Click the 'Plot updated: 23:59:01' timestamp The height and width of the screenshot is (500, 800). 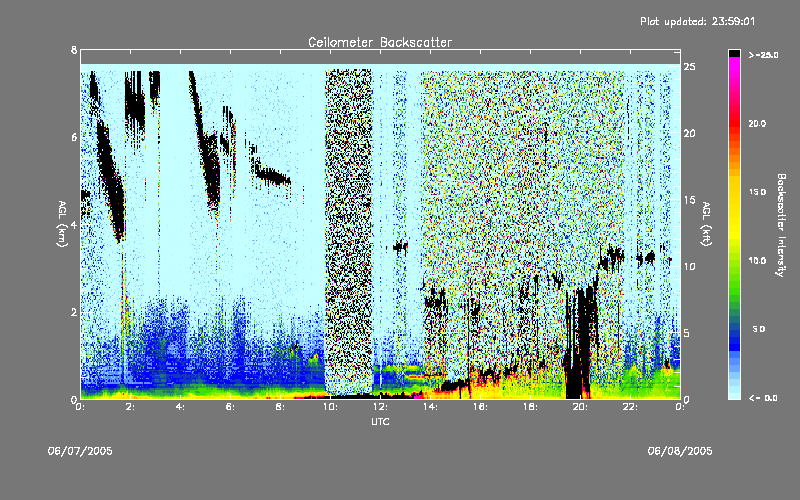697,21
